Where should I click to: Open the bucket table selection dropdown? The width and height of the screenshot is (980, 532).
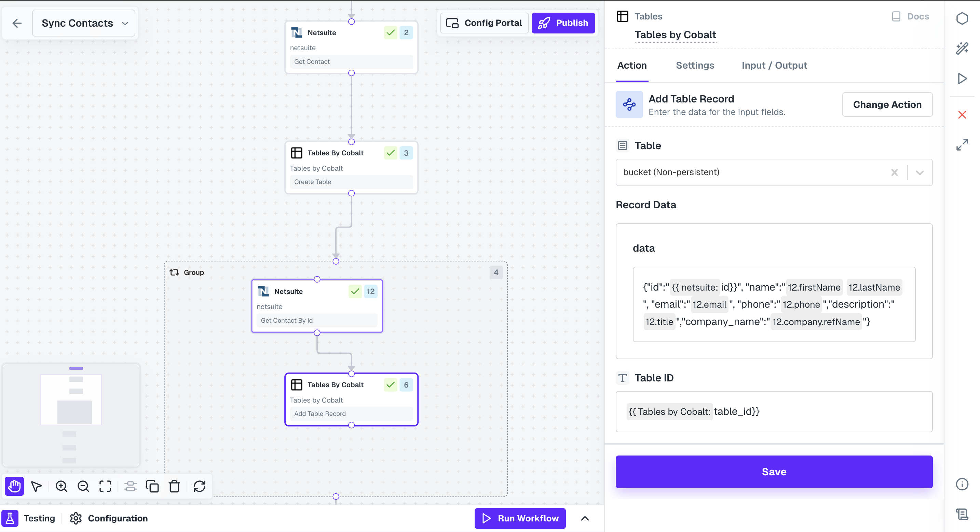(x=920, y=173)
